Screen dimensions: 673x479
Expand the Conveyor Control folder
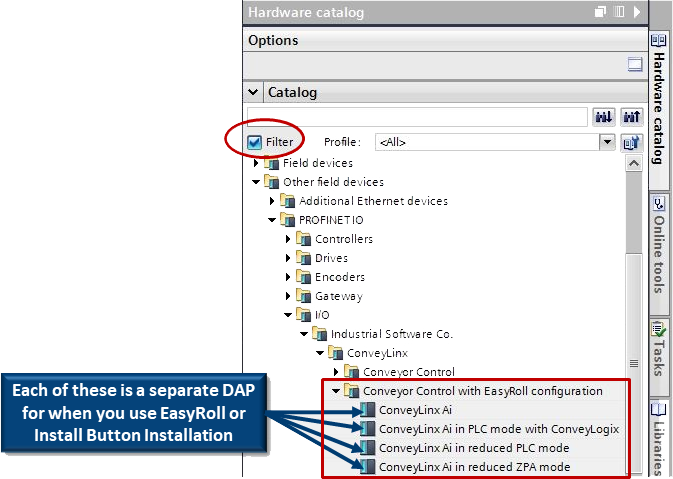pyautogui.click(x=336, y=372)
